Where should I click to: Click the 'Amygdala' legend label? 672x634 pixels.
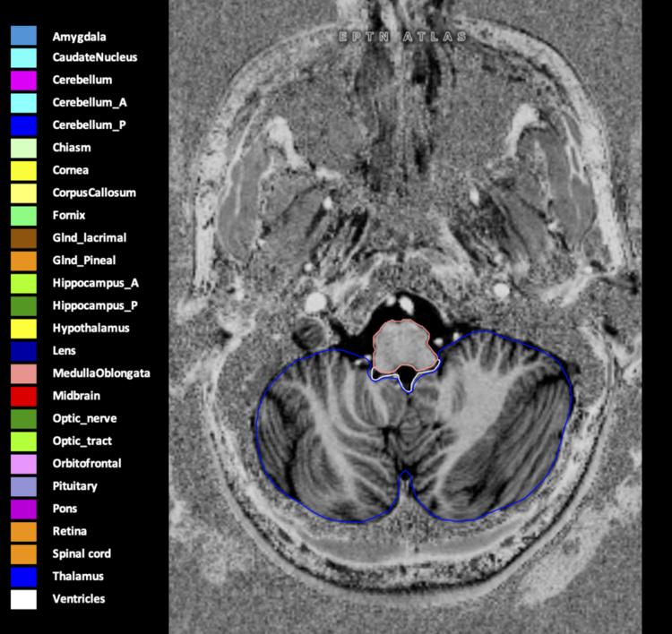click(x=79, y=38)
